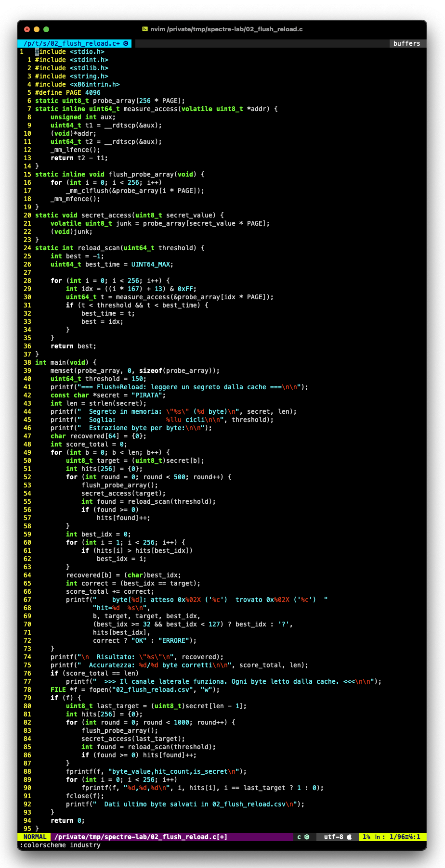445x868 pixels.
Task: Click the C language icon in the status line
Action: point(306,837)
